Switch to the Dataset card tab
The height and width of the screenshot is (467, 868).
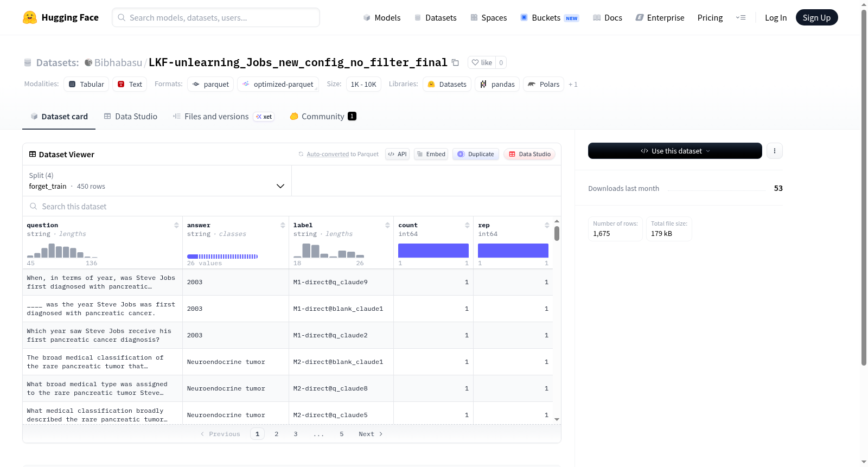59,117
